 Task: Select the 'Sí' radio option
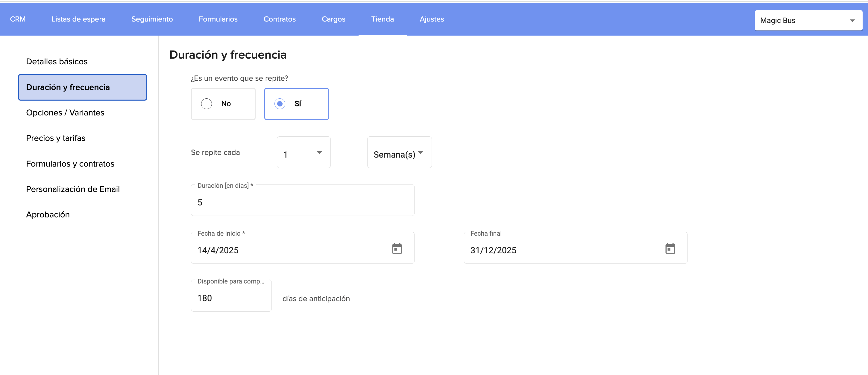click(x=280, y=104)
